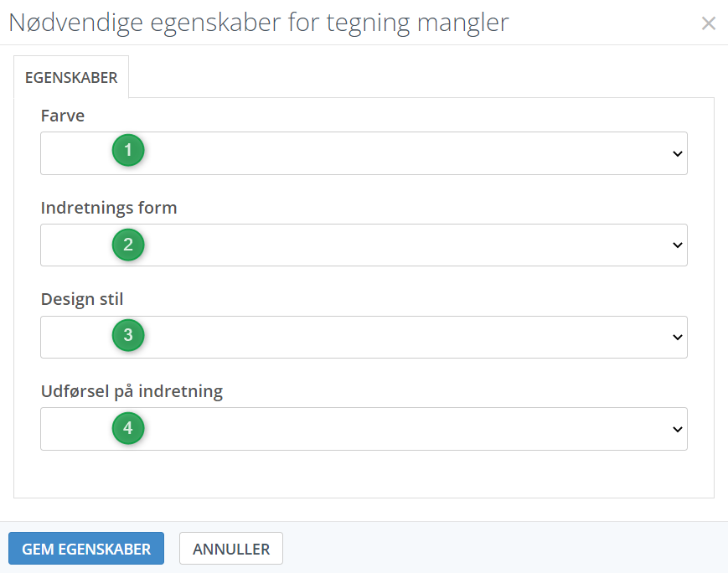This screenshot has height=573, width=728.
Task: Click the Design stil chevron arrow
Action: [677, 338]
